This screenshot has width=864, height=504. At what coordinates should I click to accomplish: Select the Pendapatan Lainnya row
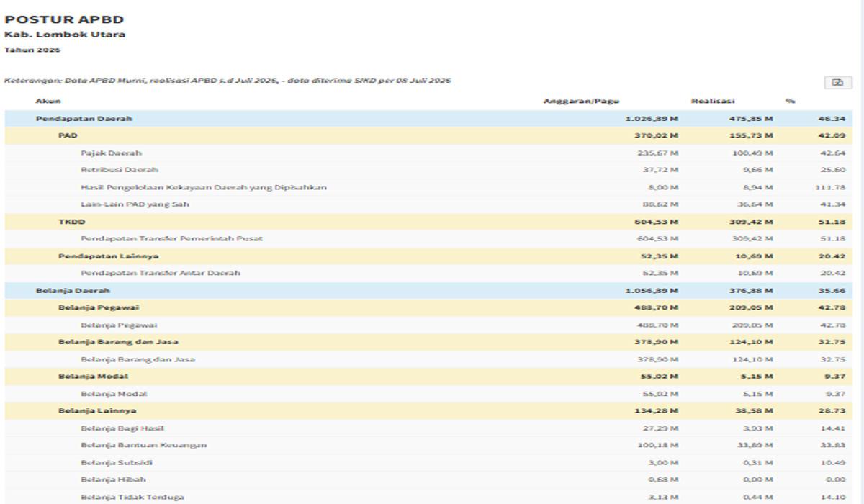point(428,256)
